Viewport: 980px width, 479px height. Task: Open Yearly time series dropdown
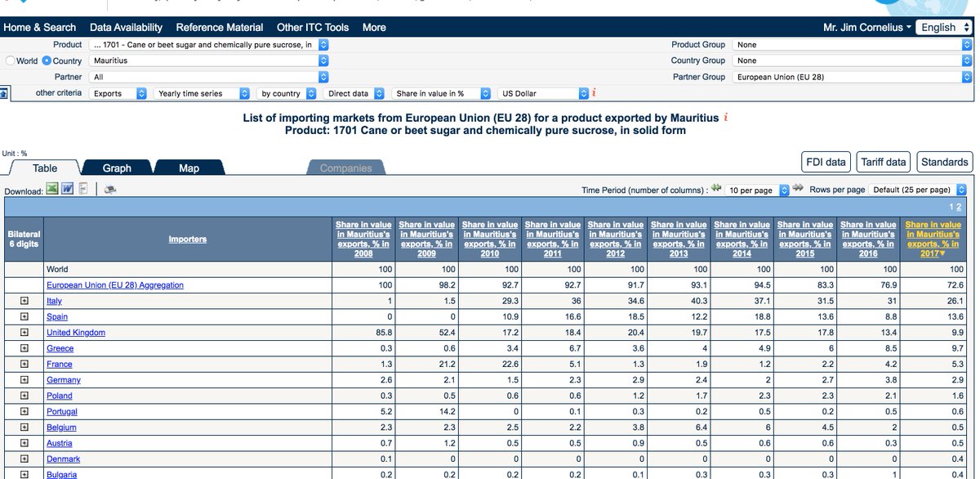click(x=202, y=94)
